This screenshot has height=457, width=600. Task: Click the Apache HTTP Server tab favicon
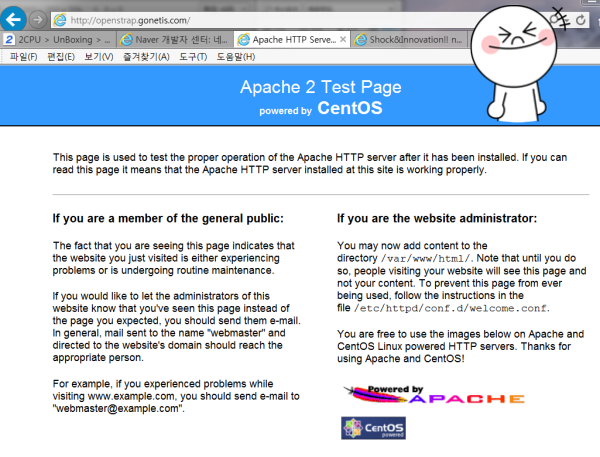(243, 39)
